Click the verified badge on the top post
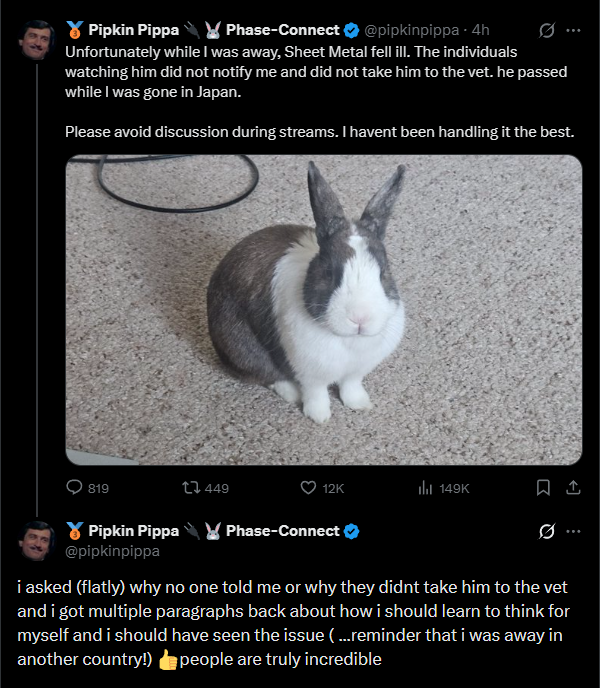Screen dimensions: 600x688 click(x=351, y=30)
